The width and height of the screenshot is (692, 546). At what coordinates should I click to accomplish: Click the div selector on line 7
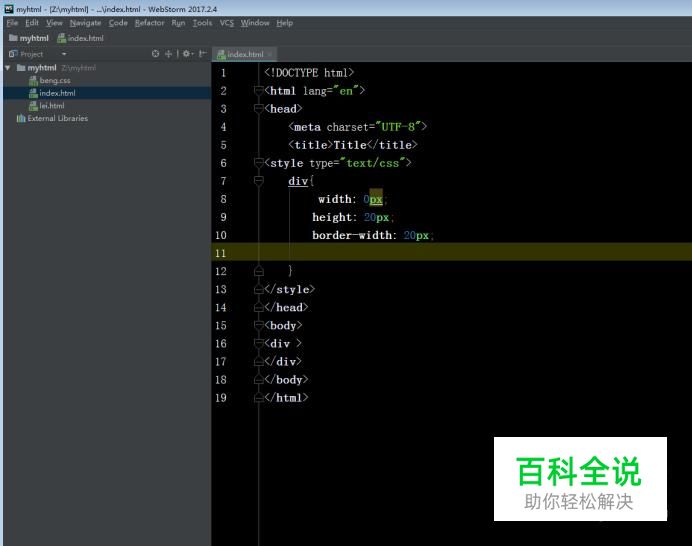[x=298, y=181]
